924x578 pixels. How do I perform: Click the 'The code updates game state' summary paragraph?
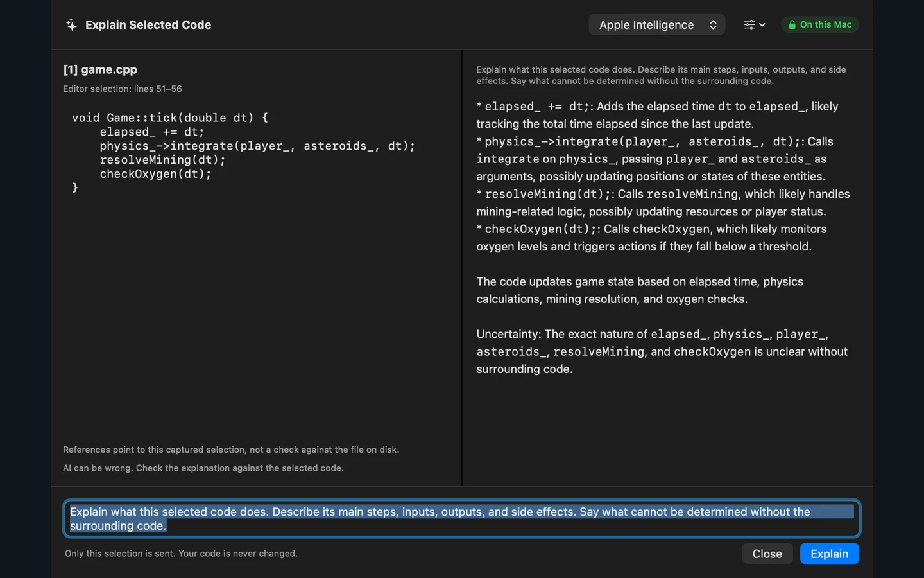pyautogui.click(x=640, y=290)
